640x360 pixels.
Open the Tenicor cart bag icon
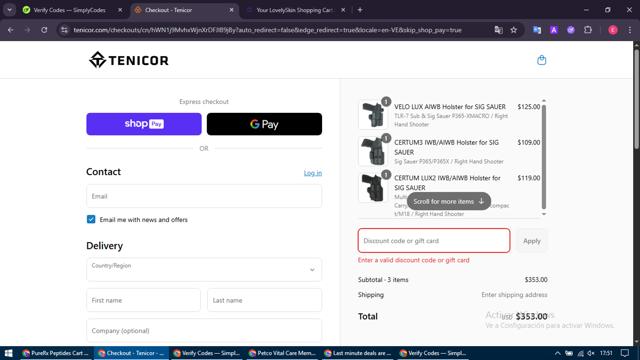[x=541, y=60]
